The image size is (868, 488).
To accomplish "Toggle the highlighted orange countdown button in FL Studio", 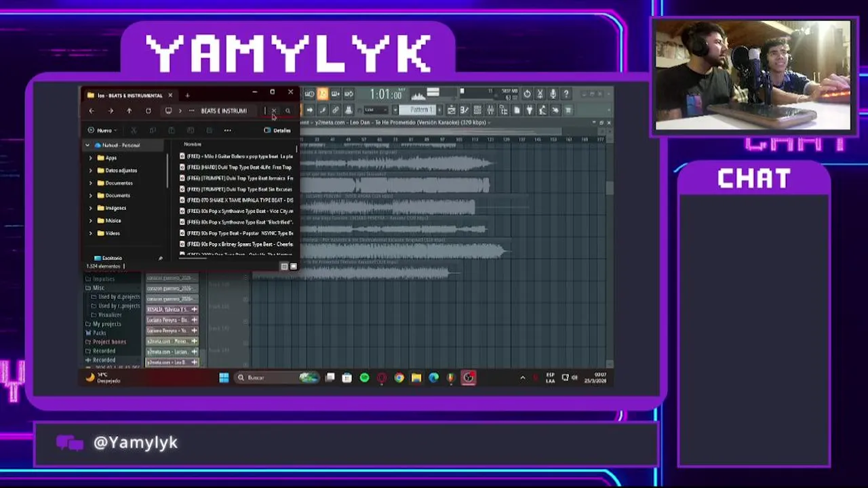I will 323,94.
